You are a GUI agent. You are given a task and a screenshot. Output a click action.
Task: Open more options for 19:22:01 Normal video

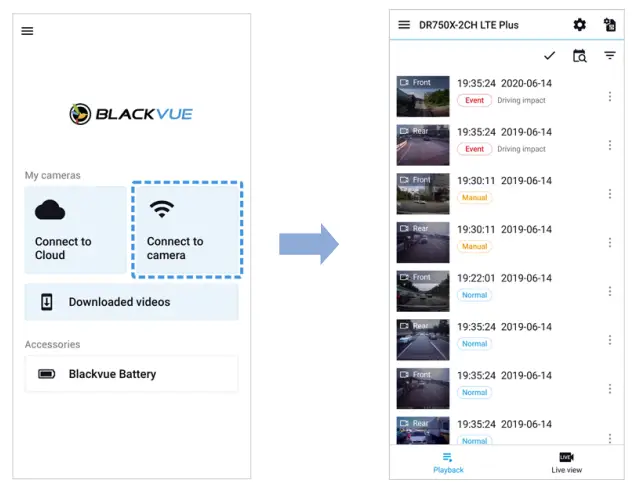pyautogui.click(x=610, y=291)
